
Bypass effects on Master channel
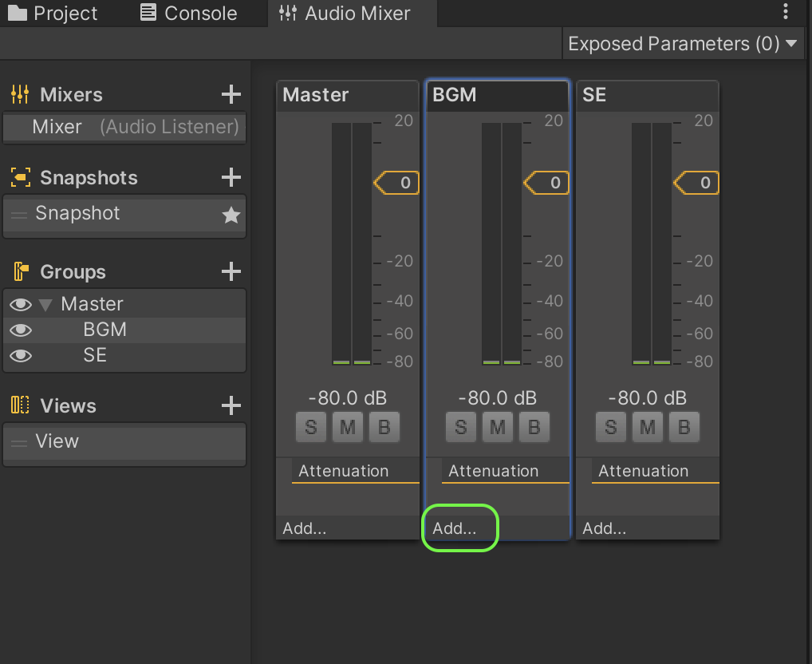pyautogui.click(x=384, y=427)
